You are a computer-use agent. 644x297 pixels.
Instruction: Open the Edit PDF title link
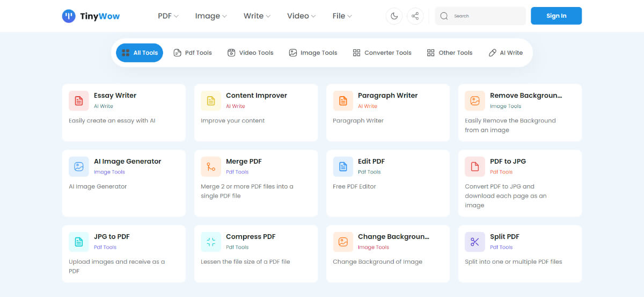371,161
